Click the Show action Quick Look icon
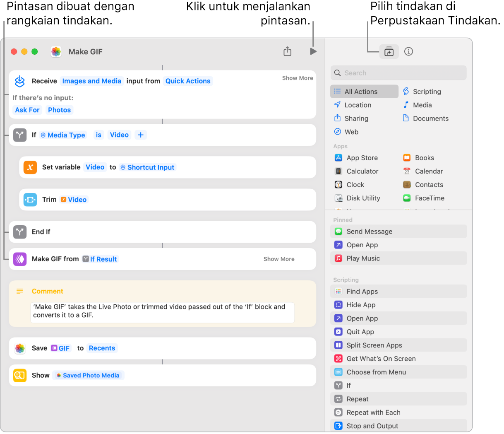504x434 pixels. click(x=20, y=376)
